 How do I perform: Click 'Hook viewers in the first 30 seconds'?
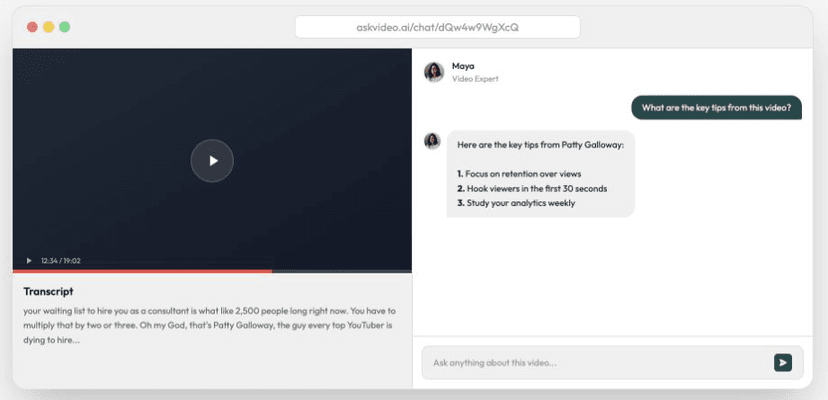532,189
